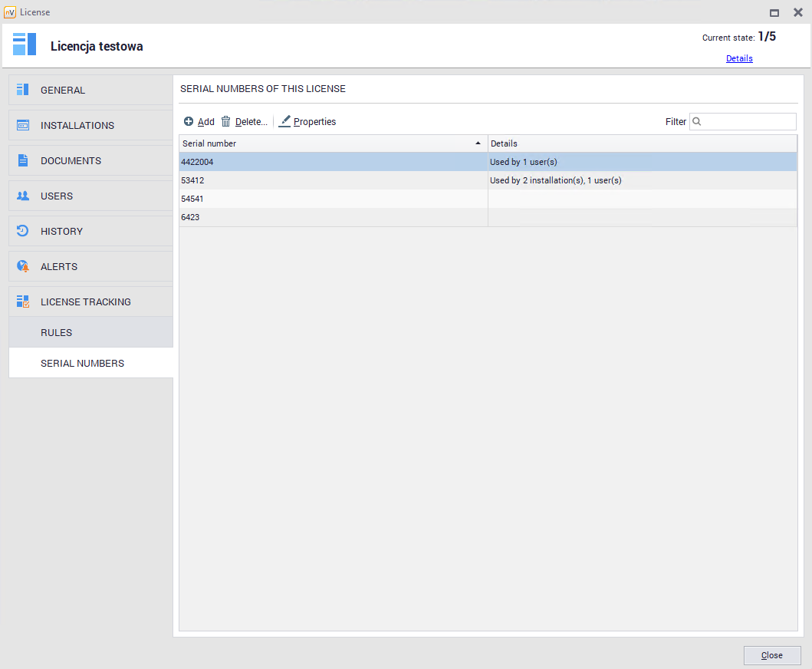
Task: Click the Installations sidebar icon
Action: tap(23, 125)
